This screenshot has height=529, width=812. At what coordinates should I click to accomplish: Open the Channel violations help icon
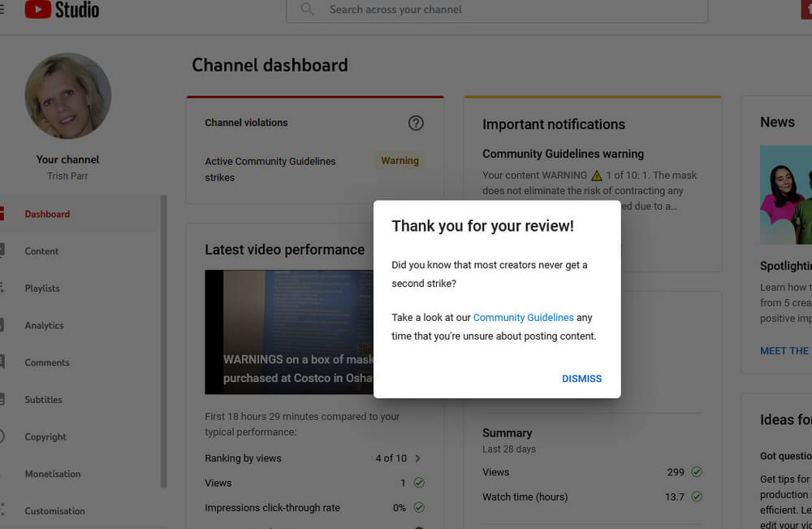(x=416, y=123)
